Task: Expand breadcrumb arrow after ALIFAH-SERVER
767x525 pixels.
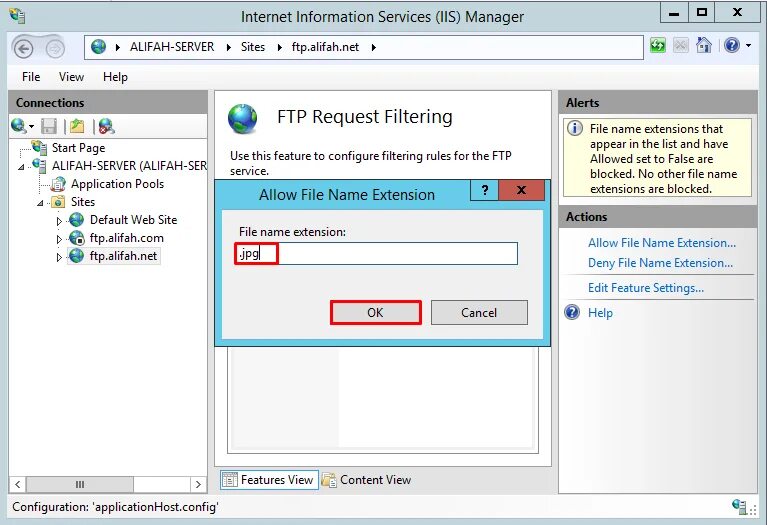Action: click(228, 47)
